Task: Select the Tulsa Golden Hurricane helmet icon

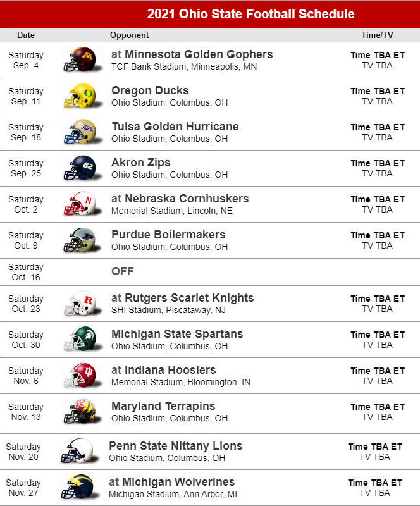Action: coord(83,132)
